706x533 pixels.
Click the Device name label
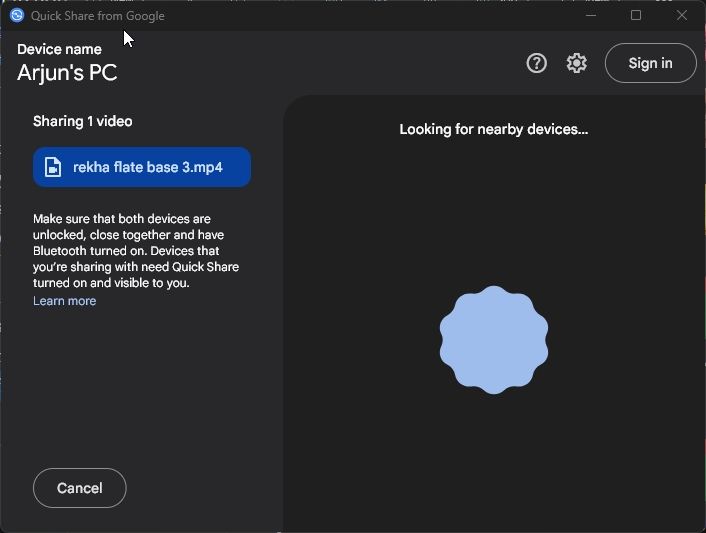[59, 49]
